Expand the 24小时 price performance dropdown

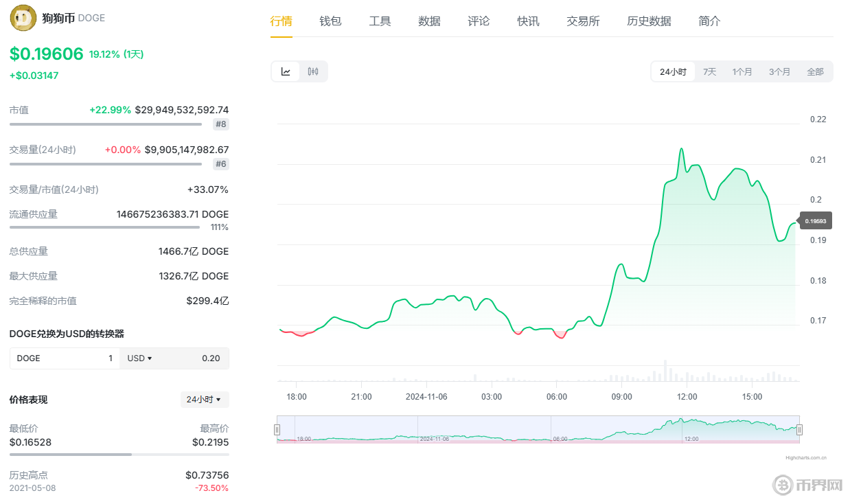click(x=204, y=400)
